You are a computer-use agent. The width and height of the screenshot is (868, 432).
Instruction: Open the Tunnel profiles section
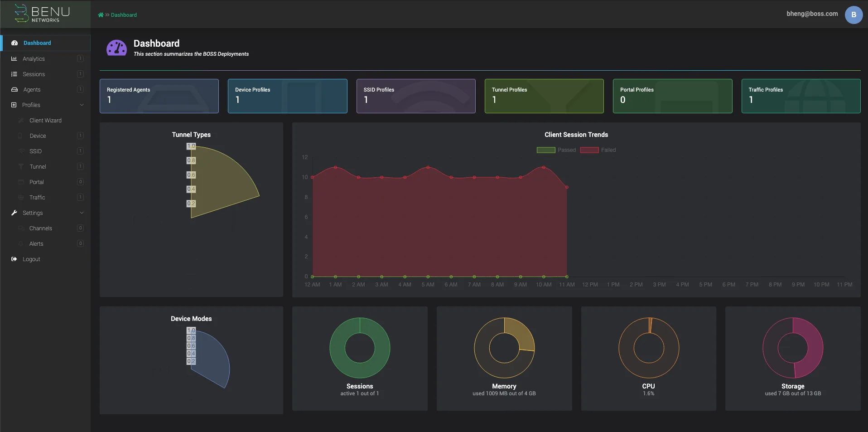coord(38,166)
